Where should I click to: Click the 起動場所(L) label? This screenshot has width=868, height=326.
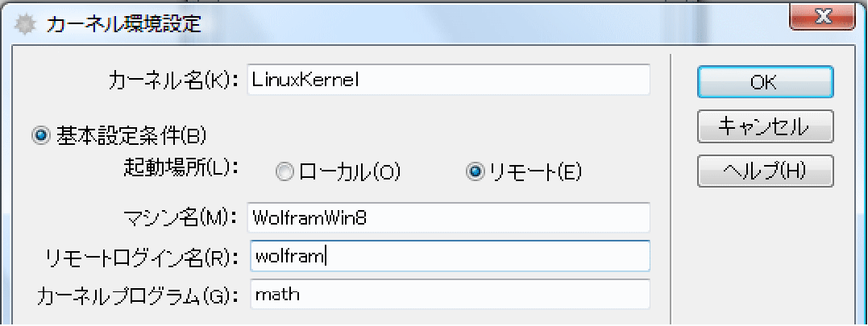click(x=180, y=168)
